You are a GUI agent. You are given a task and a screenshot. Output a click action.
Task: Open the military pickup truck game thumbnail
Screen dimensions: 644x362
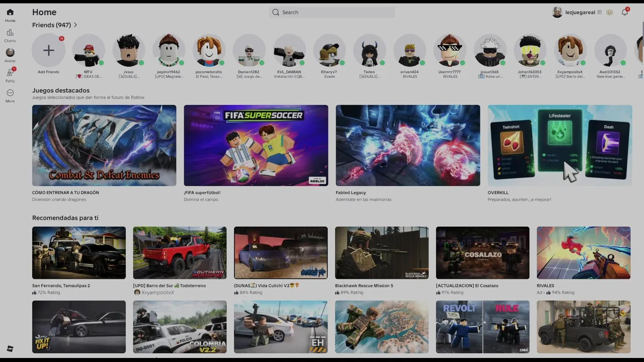pos(584,327)
